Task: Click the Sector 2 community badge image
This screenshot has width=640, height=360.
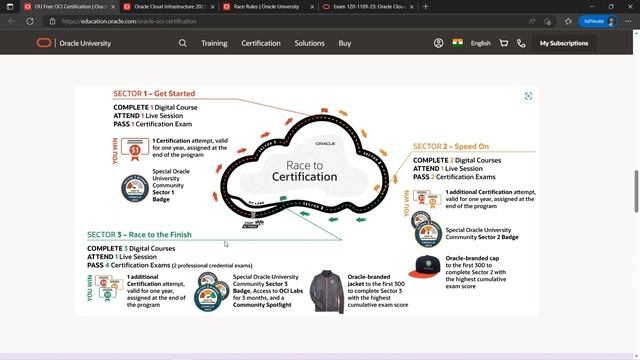Action: point(427,229)
